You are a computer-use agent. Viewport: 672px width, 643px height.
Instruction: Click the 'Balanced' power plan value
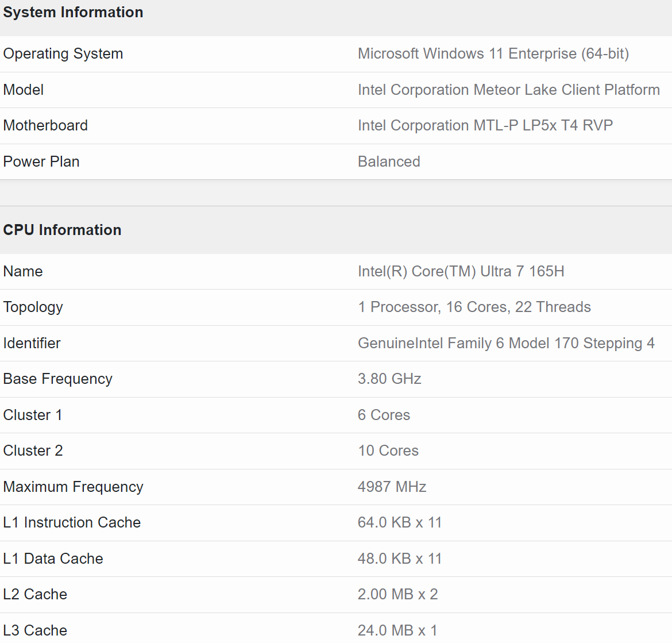click(x=389, y=161)
